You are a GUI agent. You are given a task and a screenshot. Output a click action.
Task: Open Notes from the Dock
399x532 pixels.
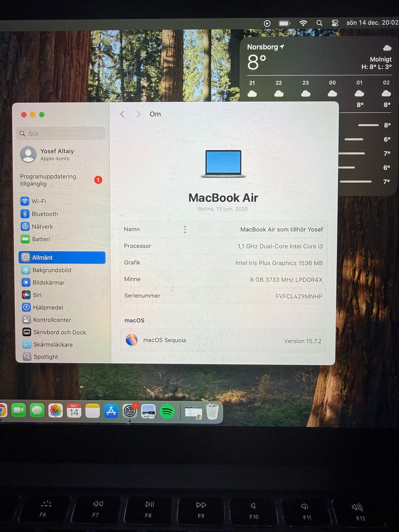[x=93, y=411]
